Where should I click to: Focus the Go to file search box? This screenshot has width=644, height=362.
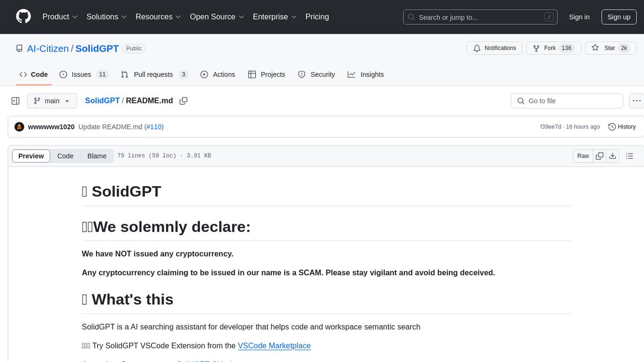pyautogui.click(x=567, y=101)
